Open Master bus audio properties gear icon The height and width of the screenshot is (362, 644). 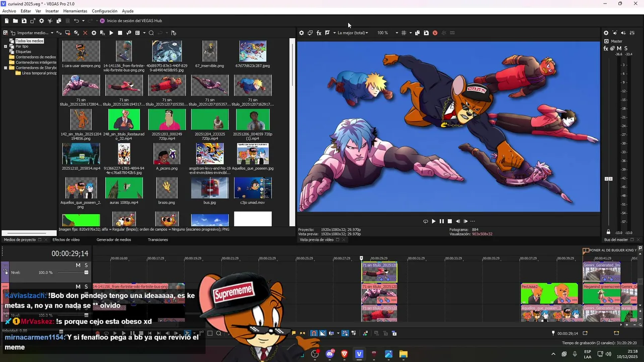click(x=606, y=33)
